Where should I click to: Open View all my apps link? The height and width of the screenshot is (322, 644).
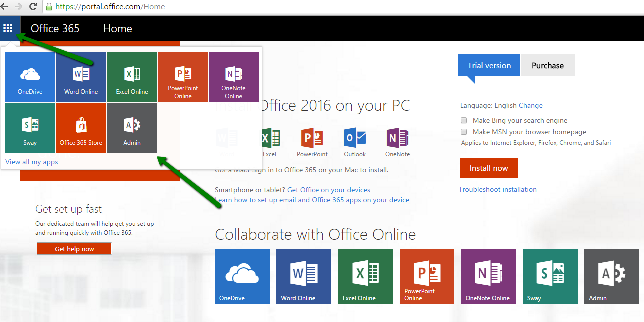(x=32, y=162)
